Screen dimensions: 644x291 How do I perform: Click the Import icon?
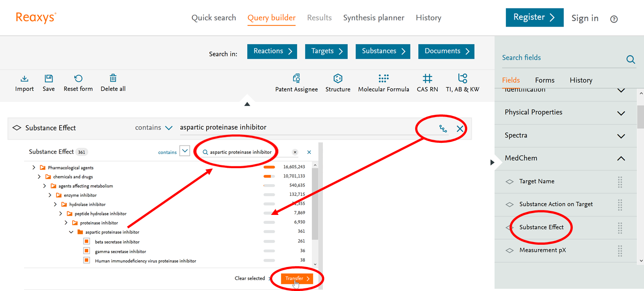pos(24,79)
